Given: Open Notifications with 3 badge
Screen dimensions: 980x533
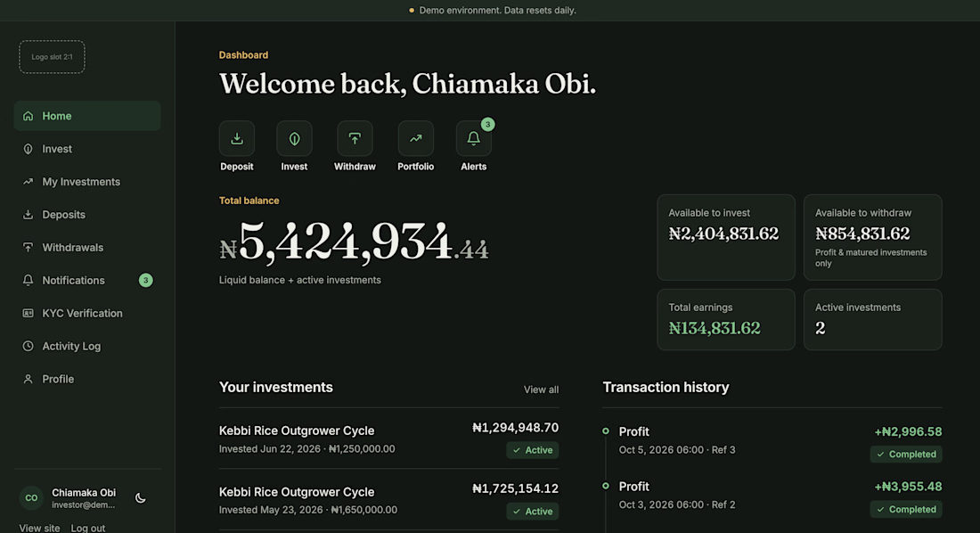Looking at the screenshot, I should (87, 280).
